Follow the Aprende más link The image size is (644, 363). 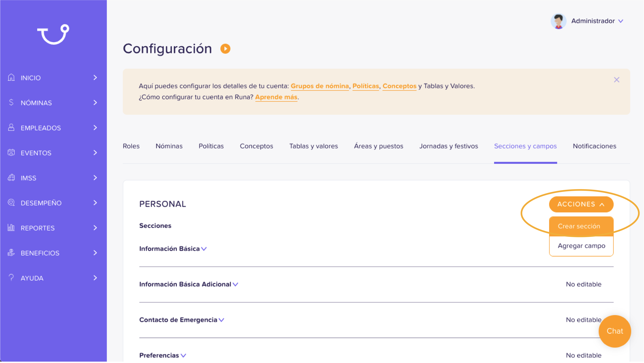point(276,97)
